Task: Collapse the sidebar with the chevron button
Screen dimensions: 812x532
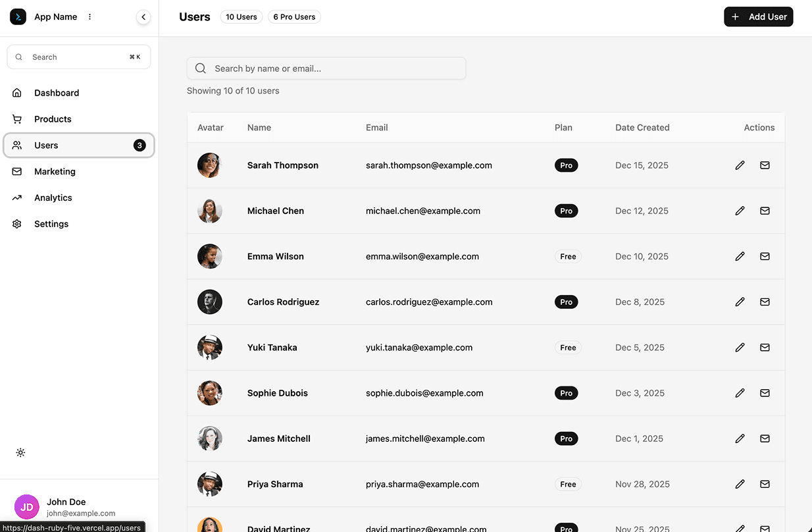Action: click(143, 16)
